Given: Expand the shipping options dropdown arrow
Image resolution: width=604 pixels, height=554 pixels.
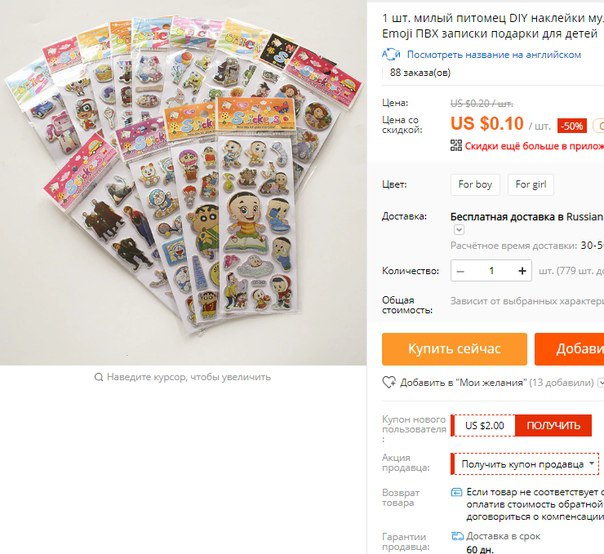Looking at the screenshot, I should [459, 230].
